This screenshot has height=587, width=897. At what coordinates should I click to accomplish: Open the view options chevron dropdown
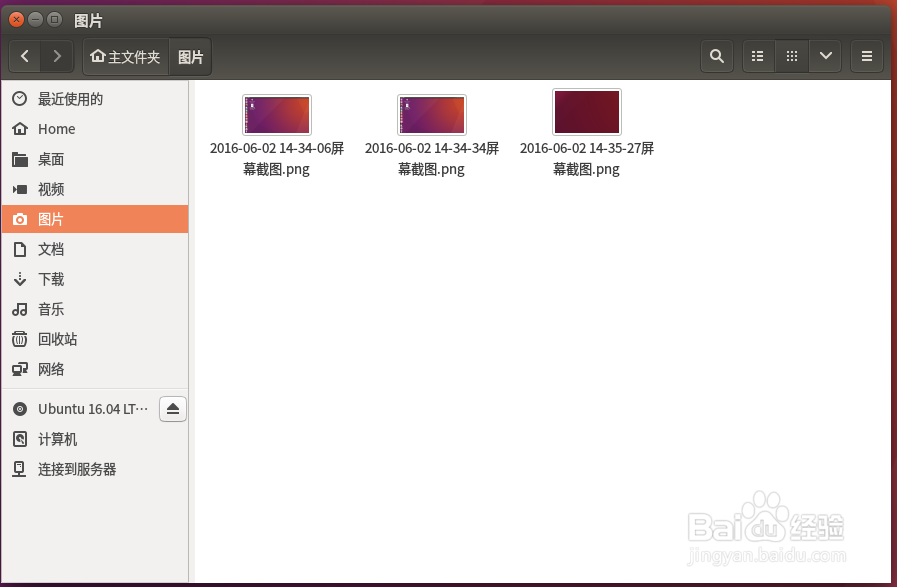click(x=825, y=56)
